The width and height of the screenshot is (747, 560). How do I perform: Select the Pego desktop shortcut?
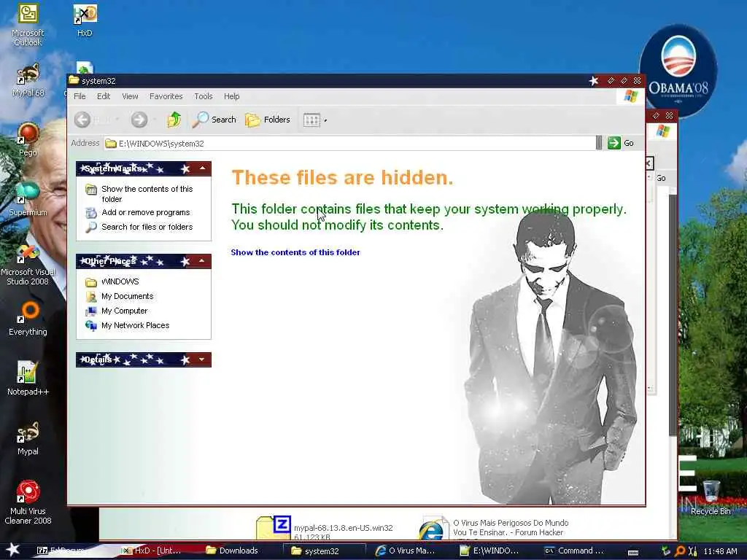(x=28, y=139)
